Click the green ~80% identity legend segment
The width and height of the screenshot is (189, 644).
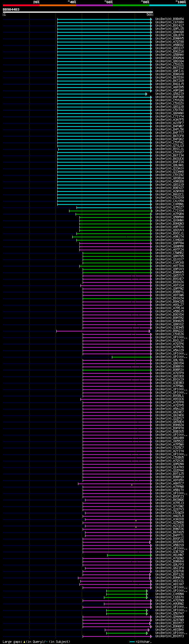pyautogui.click(x=131, y=5)
